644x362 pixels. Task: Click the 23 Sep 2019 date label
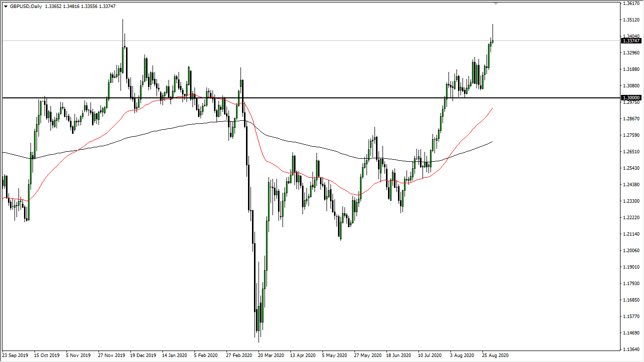pos(15,356)
